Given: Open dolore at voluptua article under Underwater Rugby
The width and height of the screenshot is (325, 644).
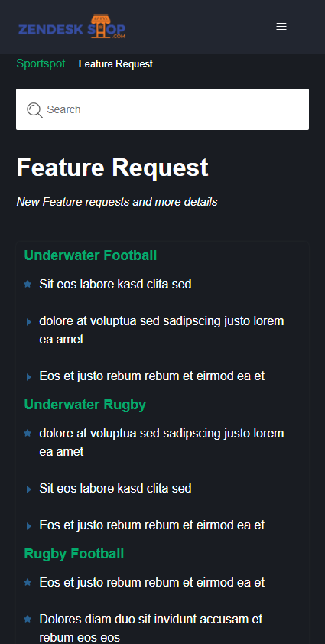Looking at the screenshot, I should pos(161,442).
